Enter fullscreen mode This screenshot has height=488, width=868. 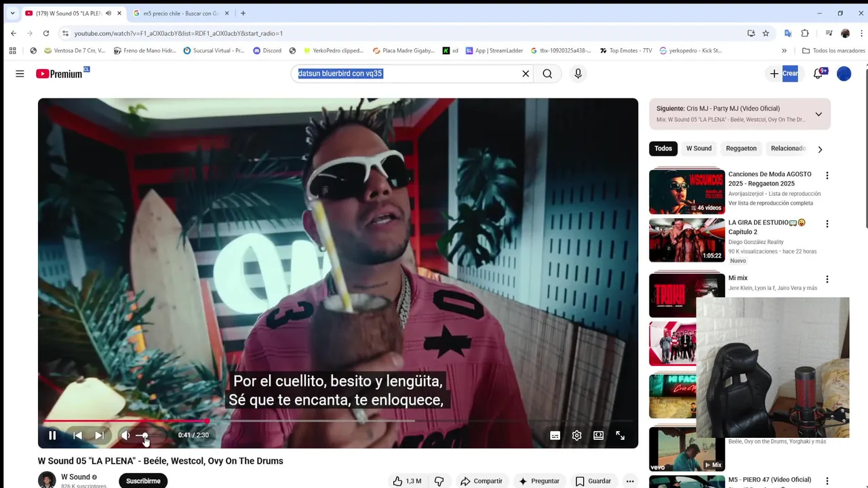pos(620,435)
